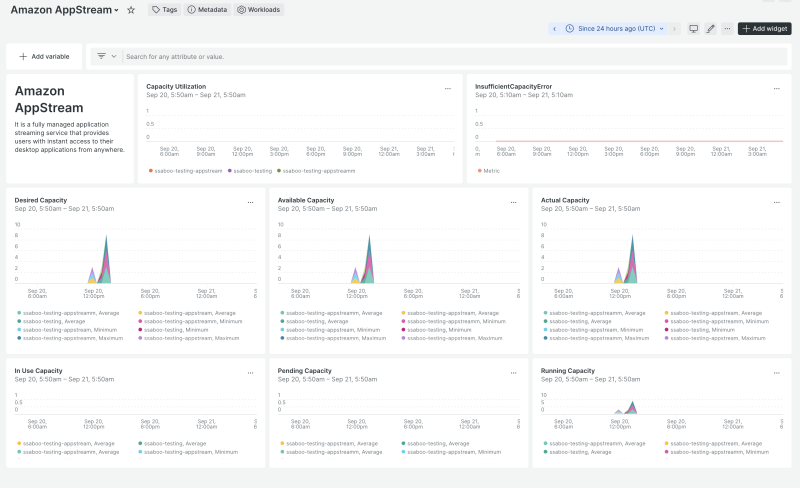Toggle ssaboo-testing-appstream, Minimum in Pending Capacity

point(452,452)
